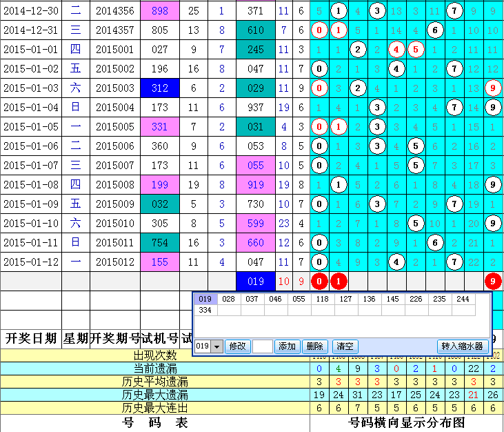Click the pink 155 cell for 2015012

pyautogui.click(x=159, y=262)
